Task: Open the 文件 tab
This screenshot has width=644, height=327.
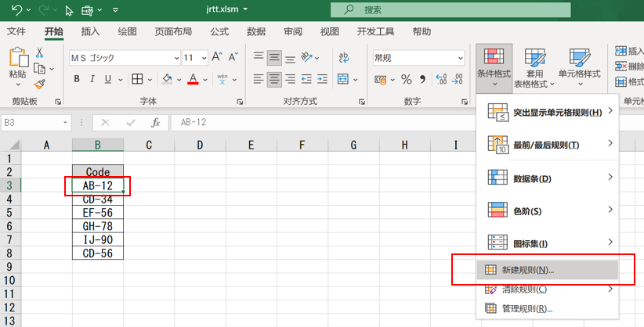Action: 16,31
